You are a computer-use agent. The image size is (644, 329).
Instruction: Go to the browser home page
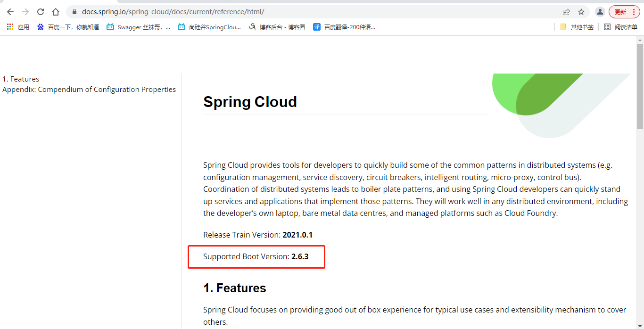[x=56, y=12]
